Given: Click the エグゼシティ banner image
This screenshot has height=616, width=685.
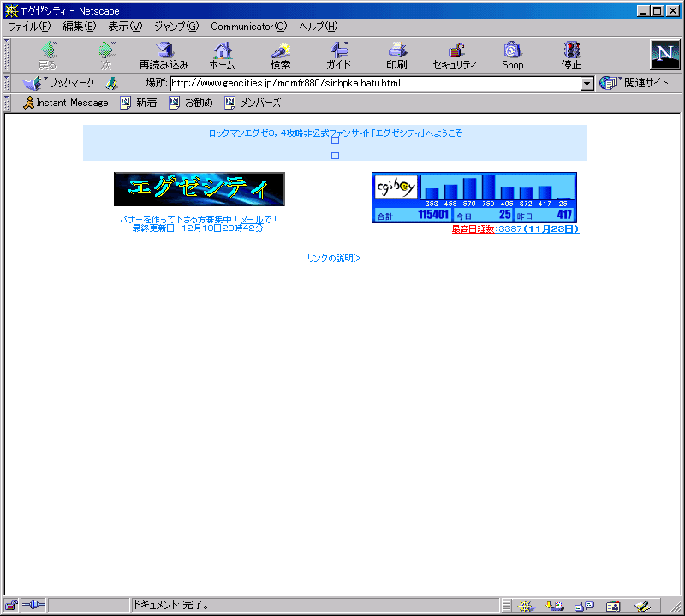Looking at the screenshot, I should click(200, 189).
